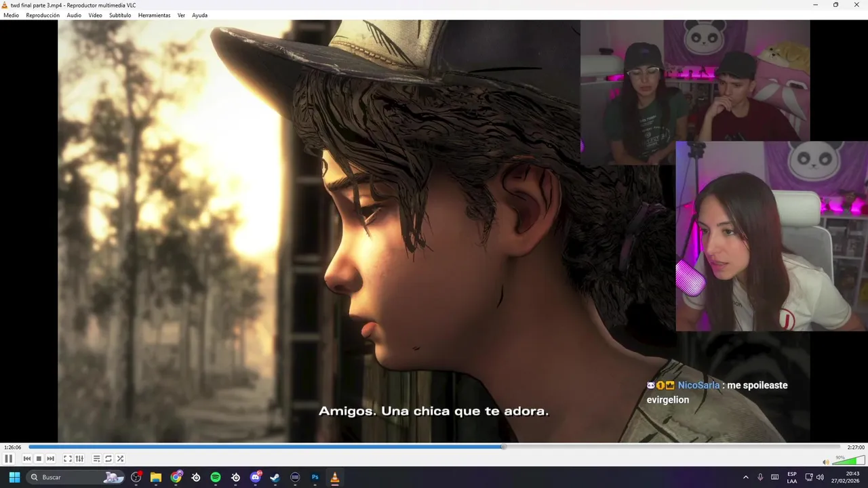Image resolution: width=868 pixels, height=488 pixels.
Task: Expand hidden system tray icons chevron
Action: 745,477
